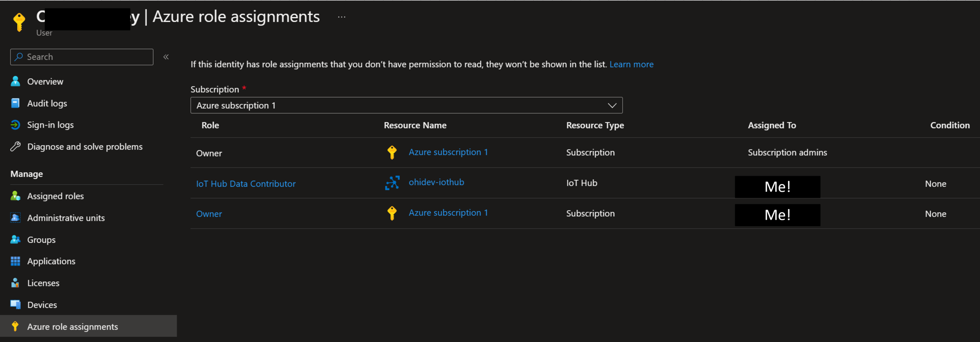The image size is (980, 342).
Task: Click the Audit logs book icon
Action: 15,103
